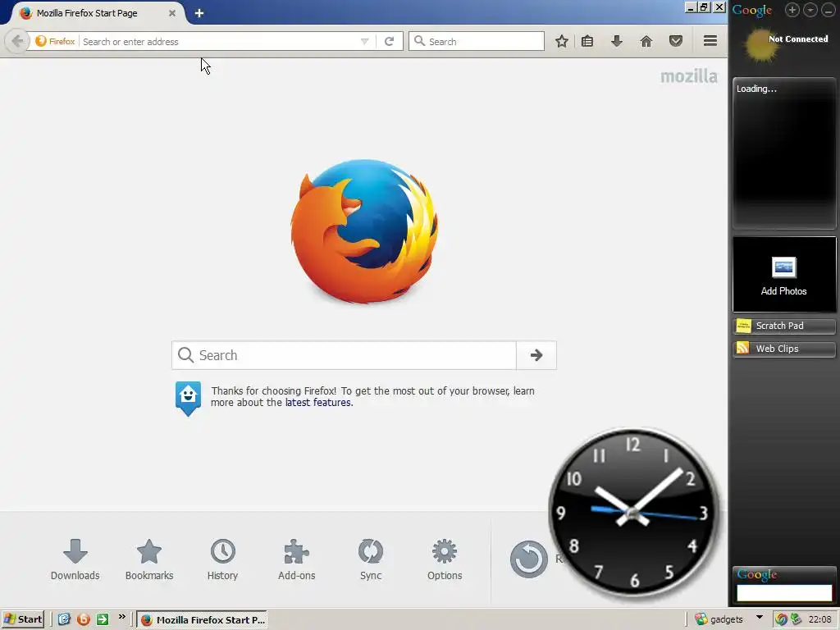Expand quick launch overflow chevron
This screenshot has height=630, width=840.
click(122, 617)
